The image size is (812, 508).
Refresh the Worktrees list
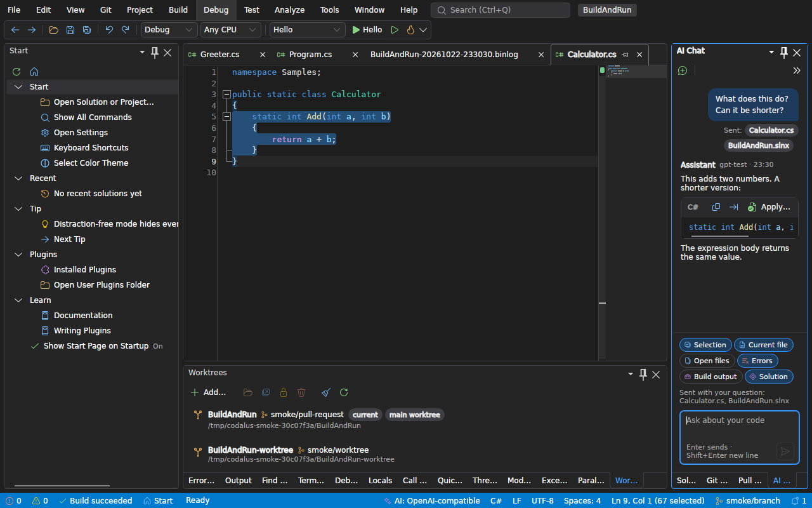(344, 392)
